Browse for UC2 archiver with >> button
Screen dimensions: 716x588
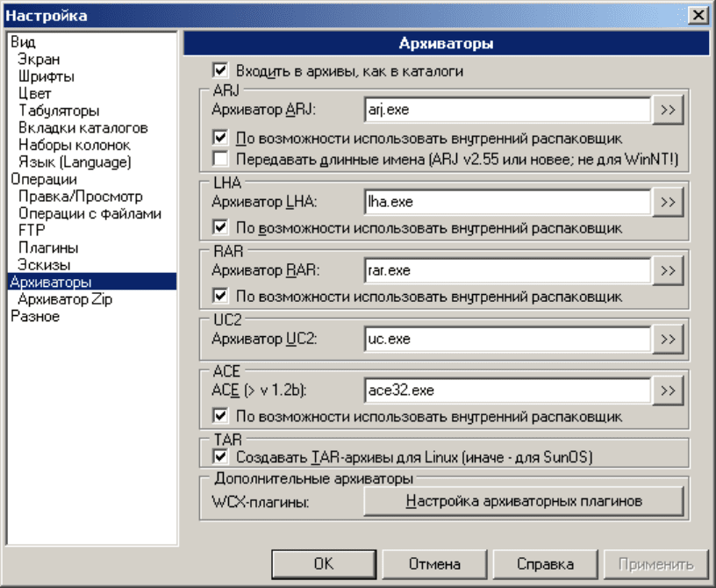[x=668, y=339]
